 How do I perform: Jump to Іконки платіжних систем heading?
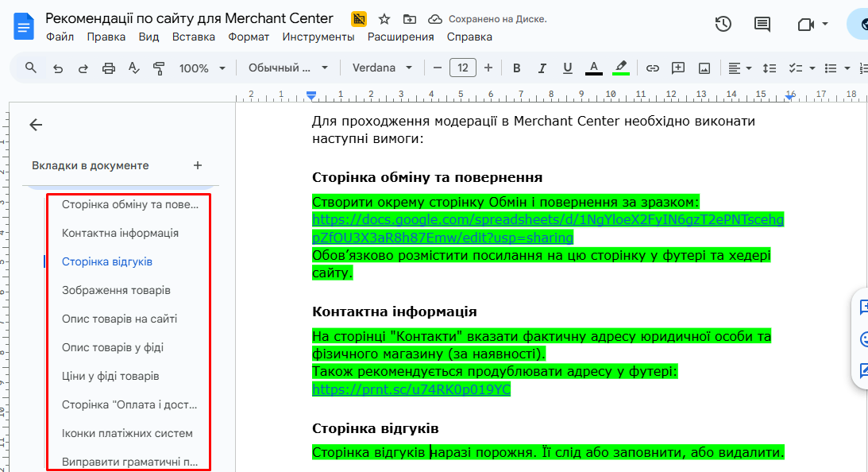tap(127, 433)
